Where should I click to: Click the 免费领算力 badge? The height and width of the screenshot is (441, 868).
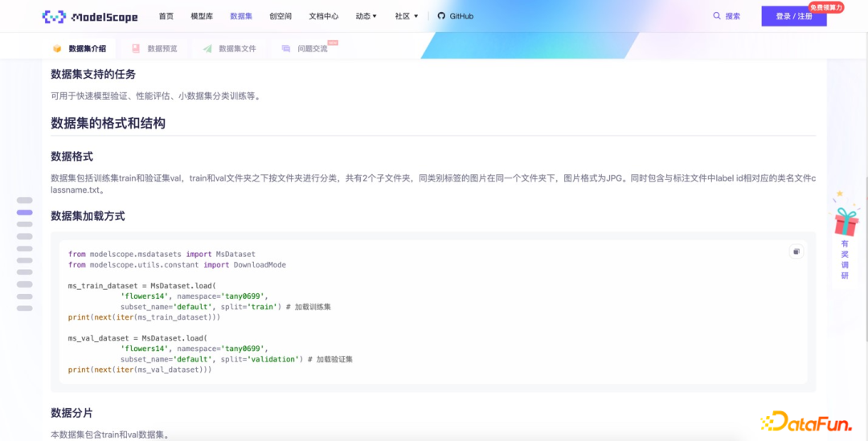point(826,7)
